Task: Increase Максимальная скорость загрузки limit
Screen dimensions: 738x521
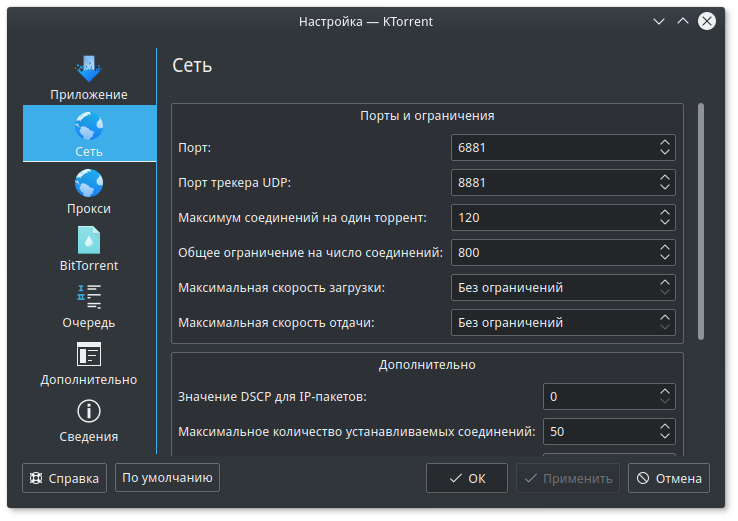Action: click(665, 283)
